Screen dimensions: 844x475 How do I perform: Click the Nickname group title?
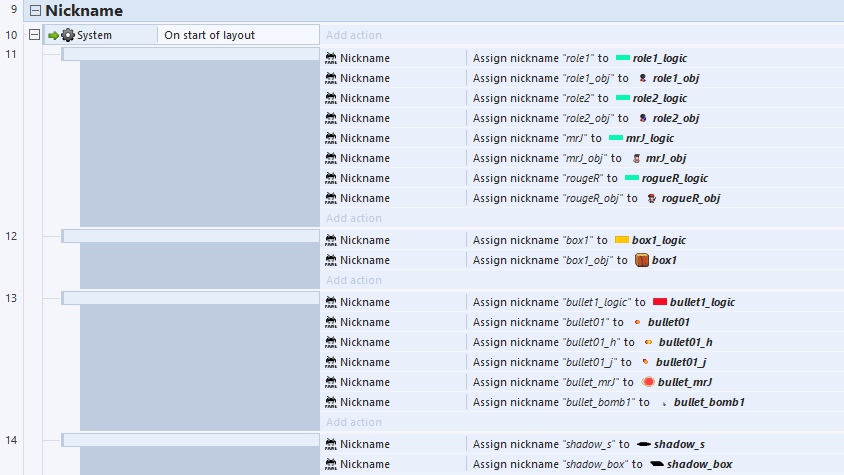(x=84, y=11)
